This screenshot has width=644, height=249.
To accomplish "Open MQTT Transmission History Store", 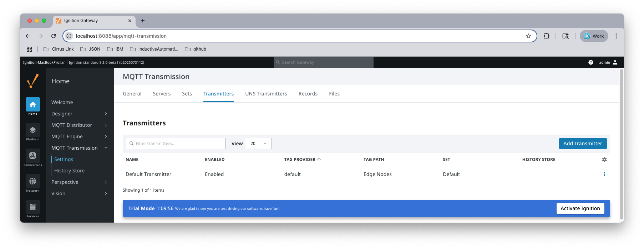I will [x=69, y=171].
